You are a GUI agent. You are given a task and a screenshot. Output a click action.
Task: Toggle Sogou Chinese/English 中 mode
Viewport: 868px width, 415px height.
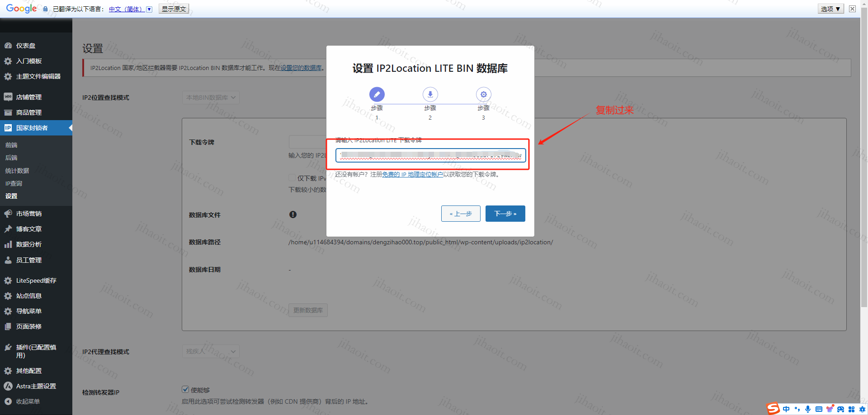pos(786,409)
